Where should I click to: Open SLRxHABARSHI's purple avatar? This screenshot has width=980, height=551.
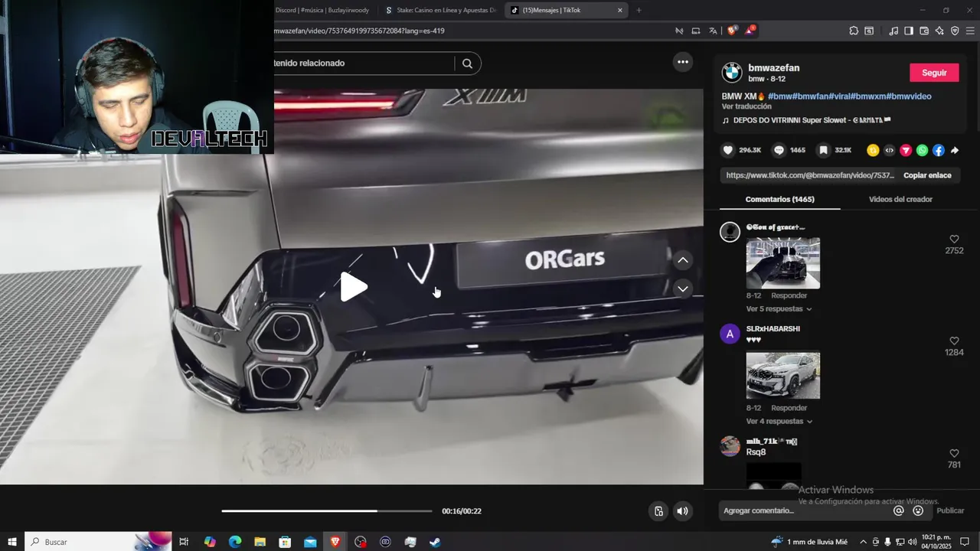pyautogui.click(x=730, y=334)
